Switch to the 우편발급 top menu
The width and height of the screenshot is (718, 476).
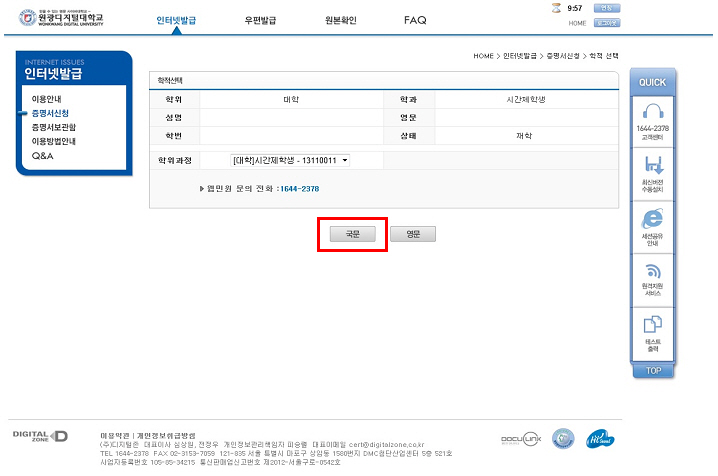coord(260,20)
